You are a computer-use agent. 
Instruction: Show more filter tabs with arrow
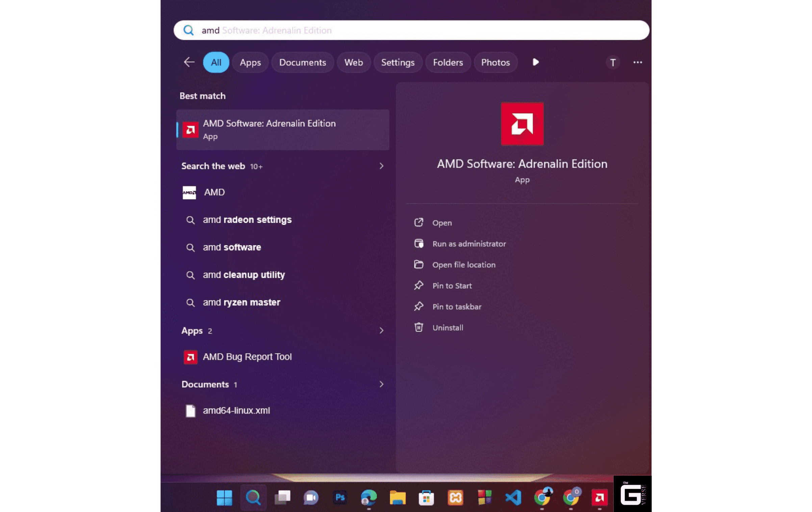tap(535, 62)
